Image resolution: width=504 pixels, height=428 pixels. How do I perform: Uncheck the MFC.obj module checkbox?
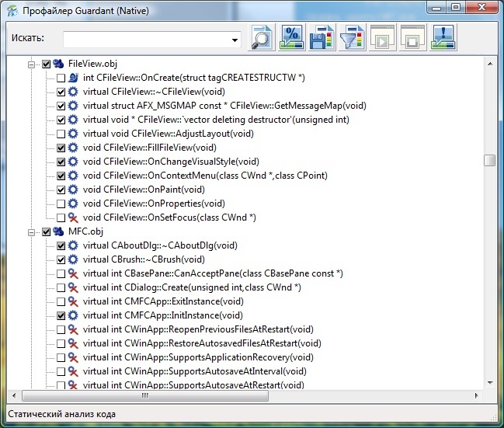pyautogui.click(x=47, y=232)
